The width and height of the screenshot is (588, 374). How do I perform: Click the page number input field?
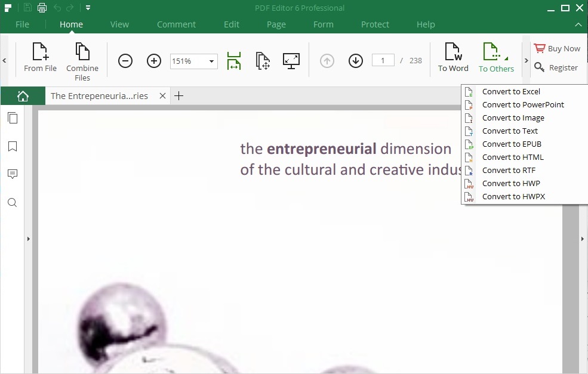pyautogui.click(x=383, y=60)
